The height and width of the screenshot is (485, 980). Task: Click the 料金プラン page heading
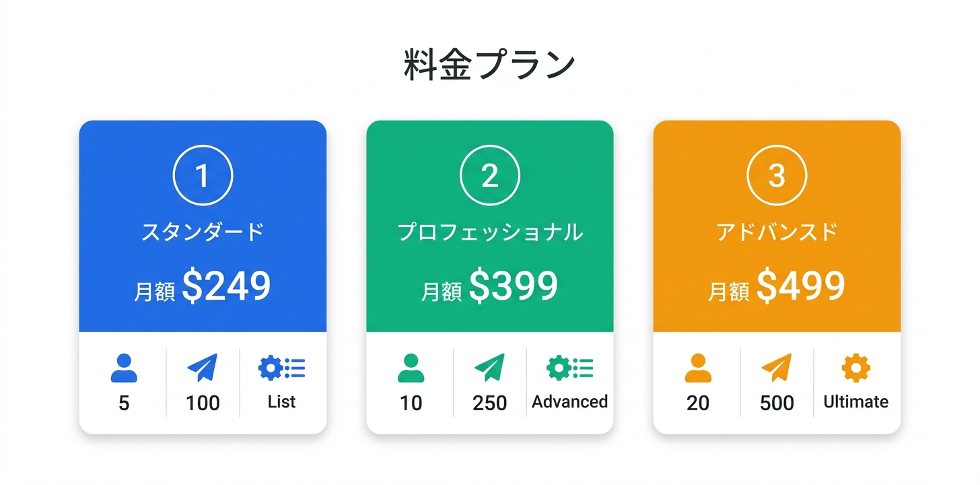point(489,66)
